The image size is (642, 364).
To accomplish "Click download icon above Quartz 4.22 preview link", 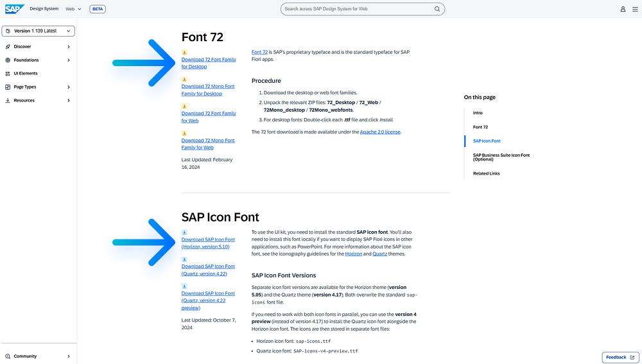I will point(184,286).
